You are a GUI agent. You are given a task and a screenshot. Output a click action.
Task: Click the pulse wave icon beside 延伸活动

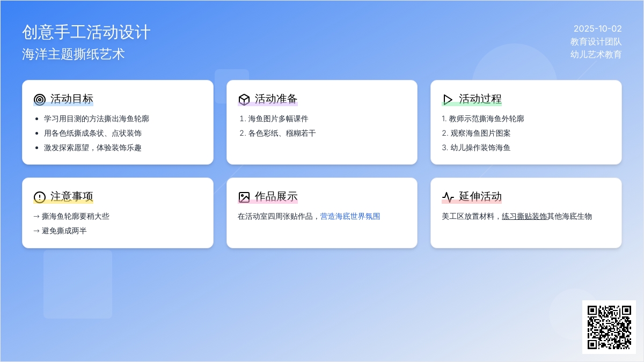pos(448,197)
